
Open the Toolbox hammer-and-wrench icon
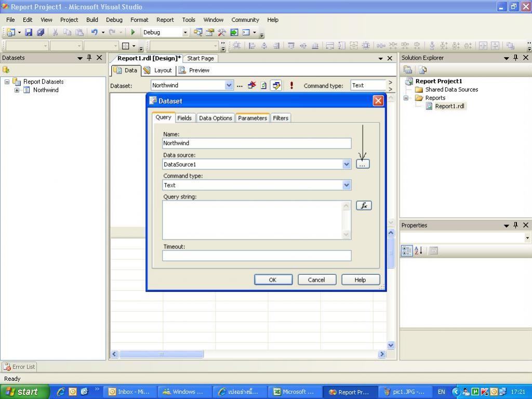[x=222, y=32]
